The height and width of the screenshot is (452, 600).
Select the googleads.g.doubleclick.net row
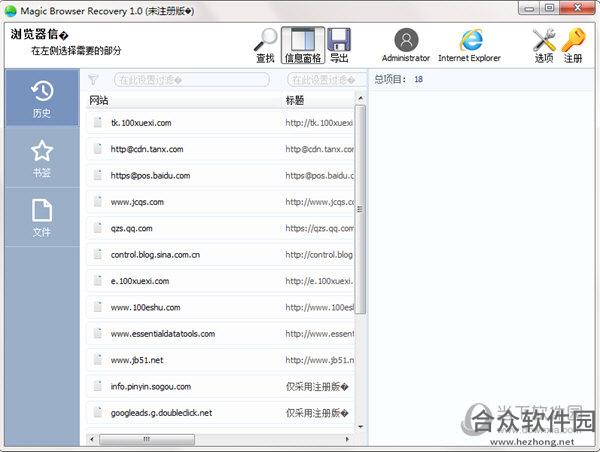220,413
